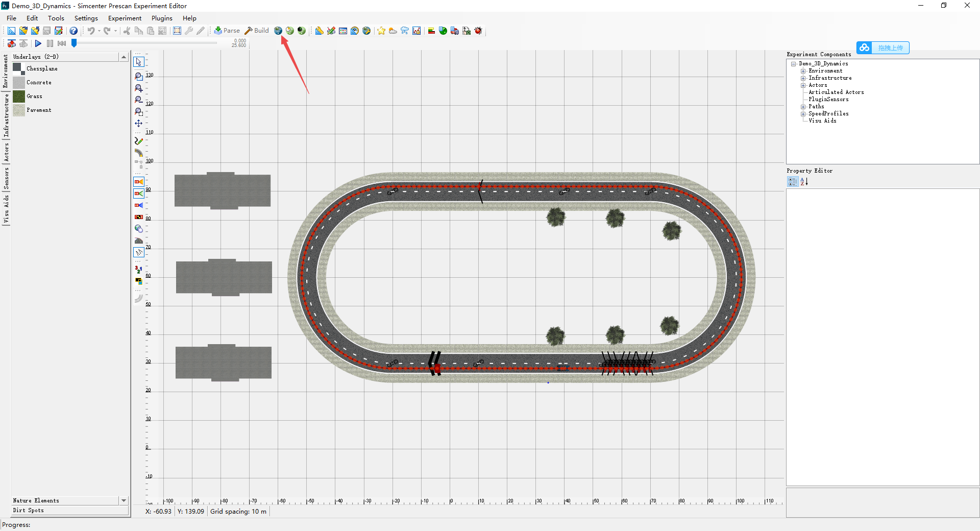Select the zoom out magnifier tool
This screenshot has width=980, height=531.
138,100
